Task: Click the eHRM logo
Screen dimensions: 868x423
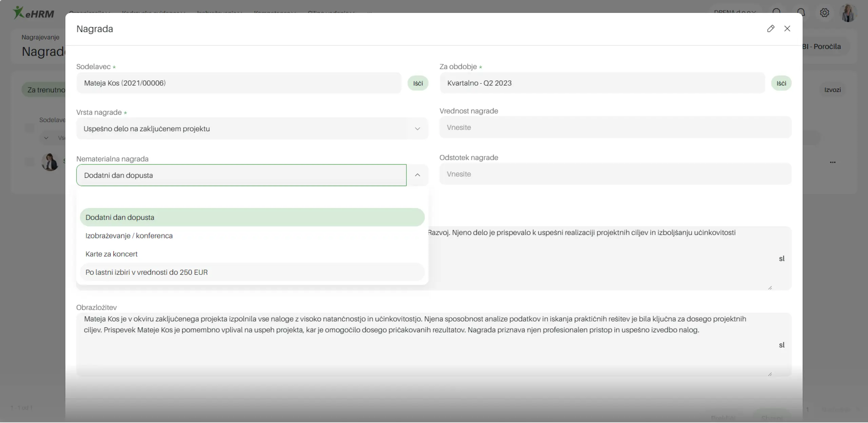Action: (33, 13)
